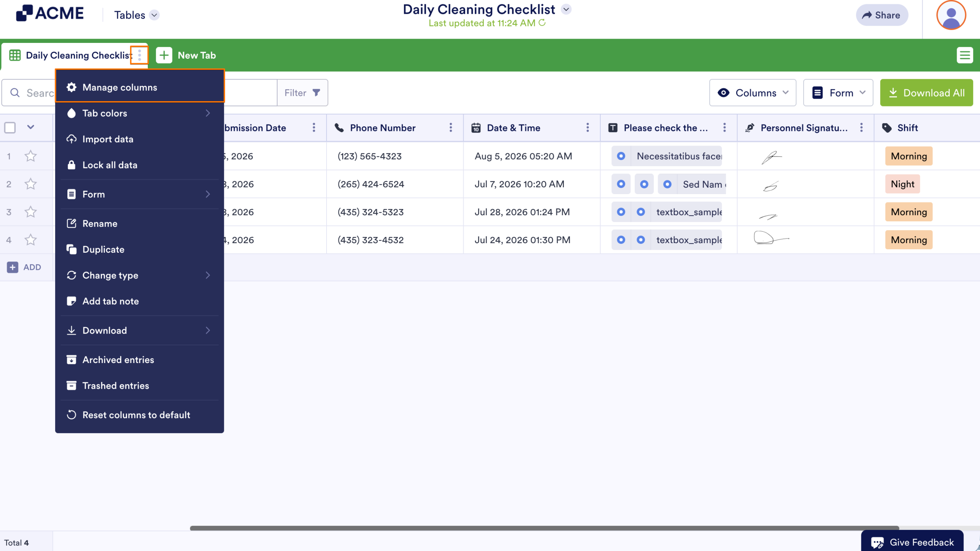Click the second radio option in Sed Nam row
This screenshot has width=980, height=551.
coord(644,184)
